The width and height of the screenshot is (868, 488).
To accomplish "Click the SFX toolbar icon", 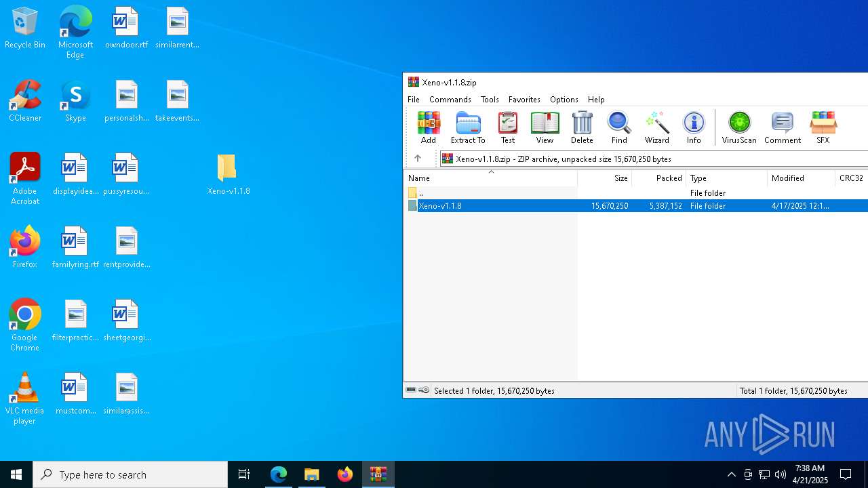I will (823, 127).
